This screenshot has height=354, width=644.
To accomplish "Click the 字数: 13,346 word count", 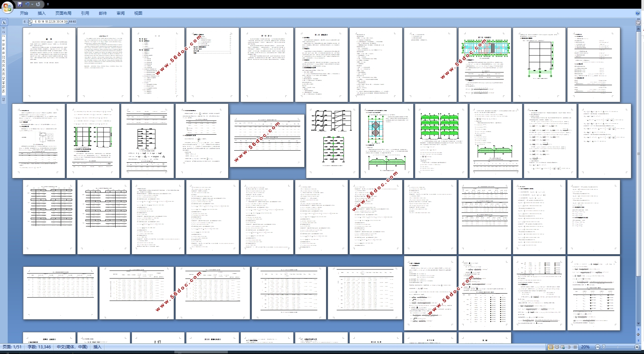I will click(39, 347).
